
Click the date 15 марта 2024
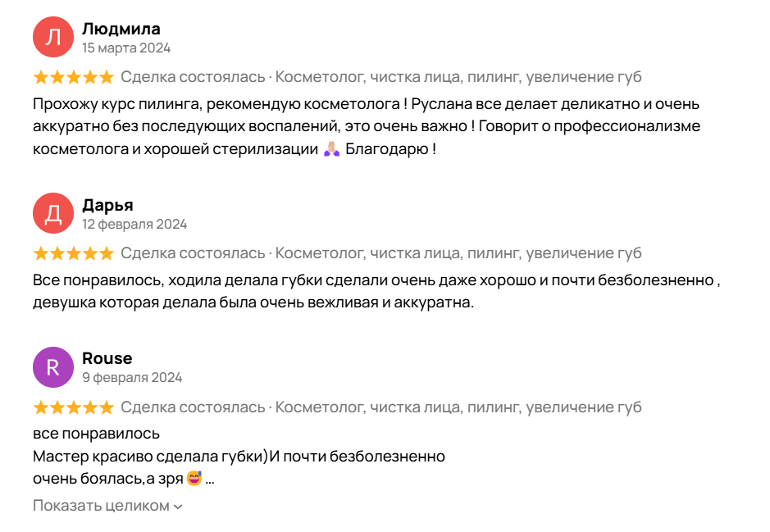pos(126,48)
